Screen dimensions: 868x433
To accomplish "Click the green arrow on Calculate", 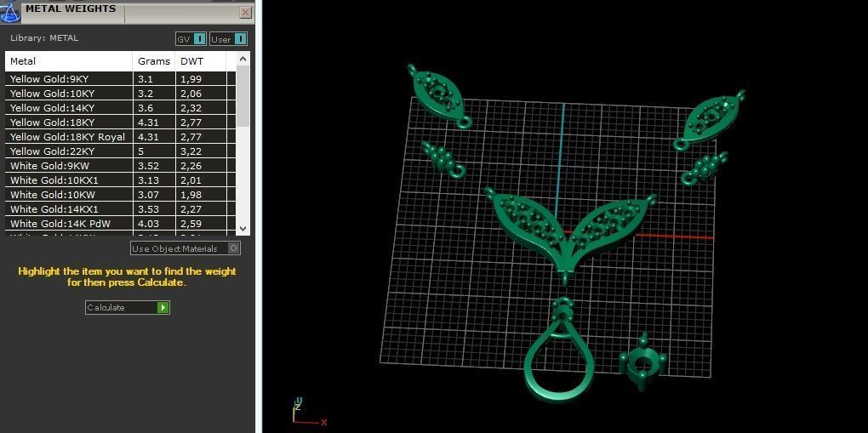I will [163, 307].
